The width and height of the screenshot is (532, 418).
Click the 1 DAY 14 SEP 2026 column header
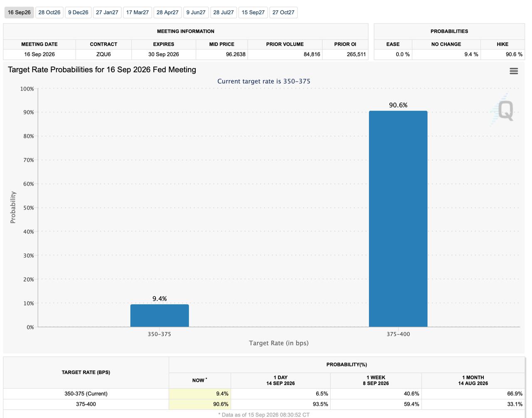(281, 380)
